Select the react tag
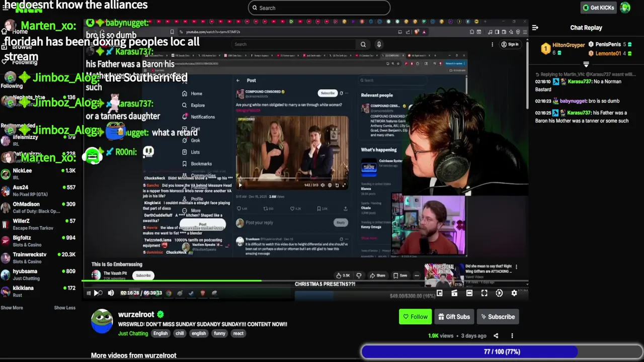 (x=238, y=333)
